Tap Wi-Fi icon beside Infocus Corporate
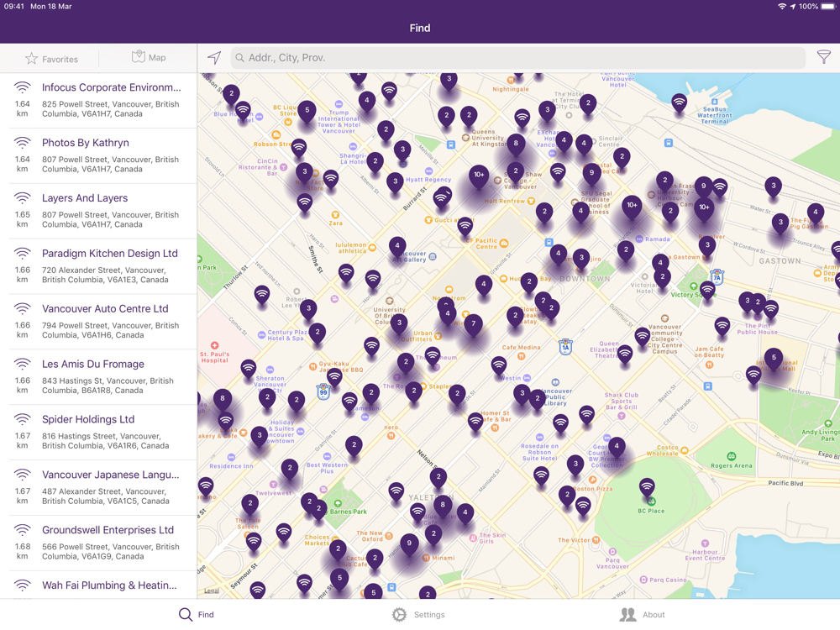 click(23, 87)
